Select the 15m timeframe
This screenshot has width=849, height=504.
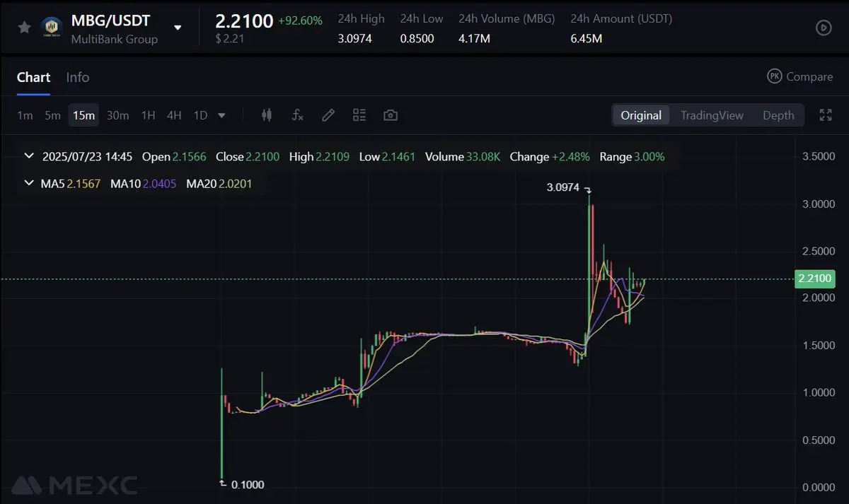[x=83, y=115]
